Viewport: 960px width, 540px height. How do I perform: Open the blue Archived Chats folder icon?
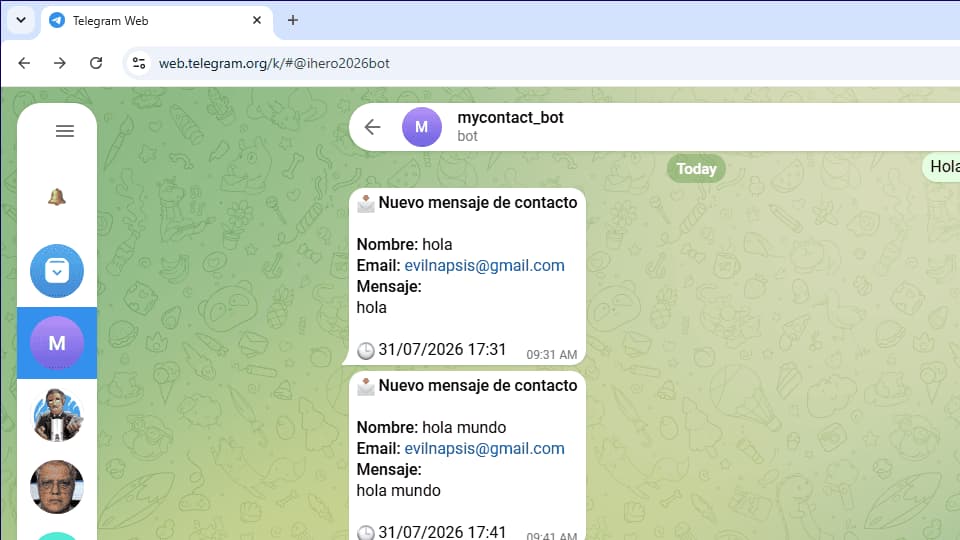[57, 271]
